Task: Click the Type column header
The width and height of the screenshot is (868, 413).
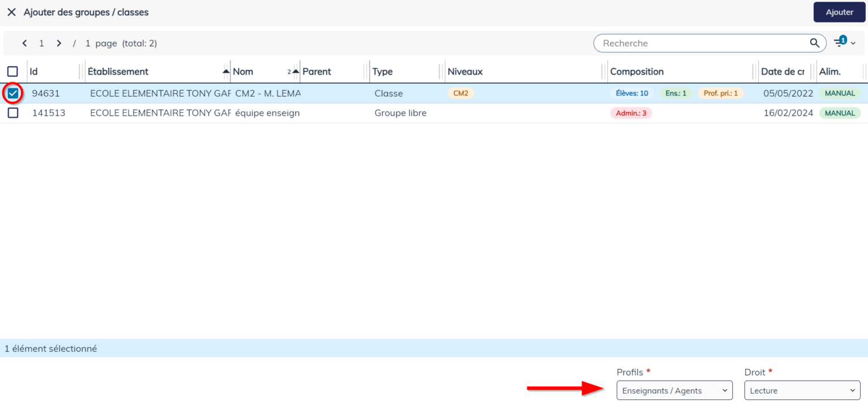Action: point(382,71)
